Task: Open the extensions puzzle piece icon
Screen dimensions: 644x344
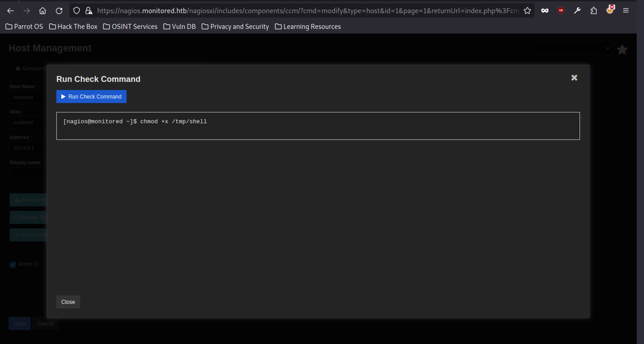Action: pyautogui.click(x=594, y=11)
